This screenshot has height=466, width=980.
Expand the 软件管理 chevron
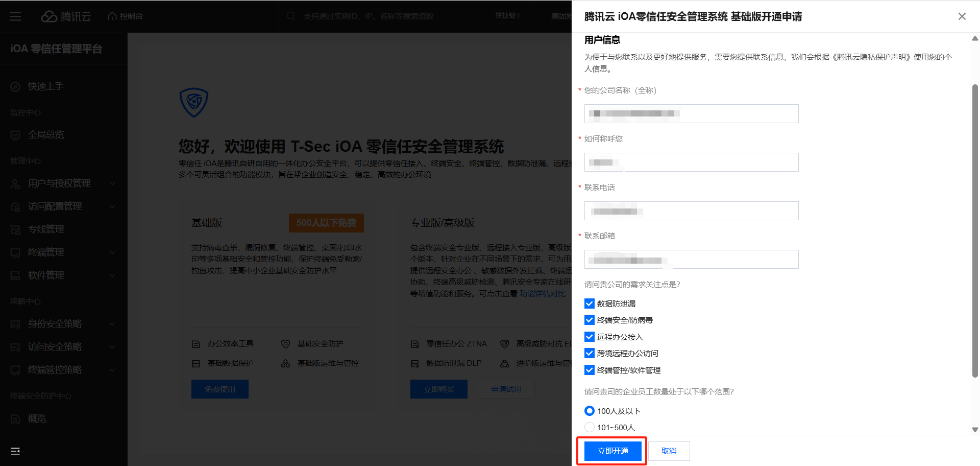(112, 275)
